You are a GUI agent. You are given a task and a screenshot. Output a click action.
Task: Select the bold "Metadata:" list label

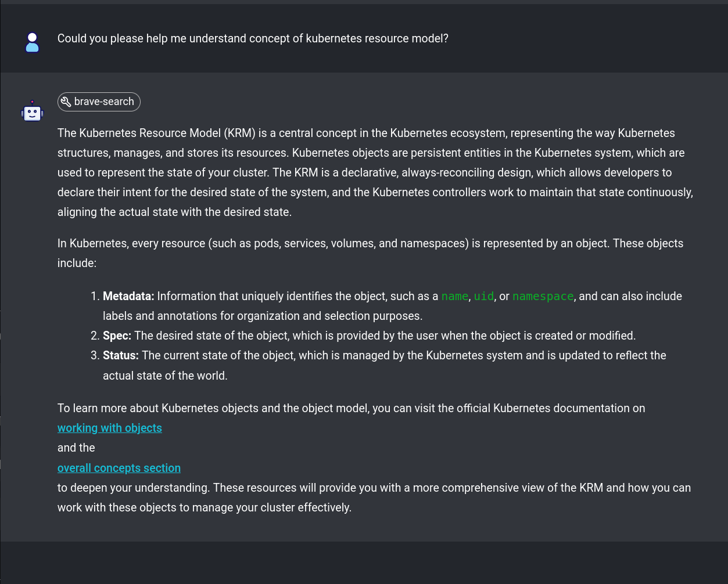coord(128,296)
